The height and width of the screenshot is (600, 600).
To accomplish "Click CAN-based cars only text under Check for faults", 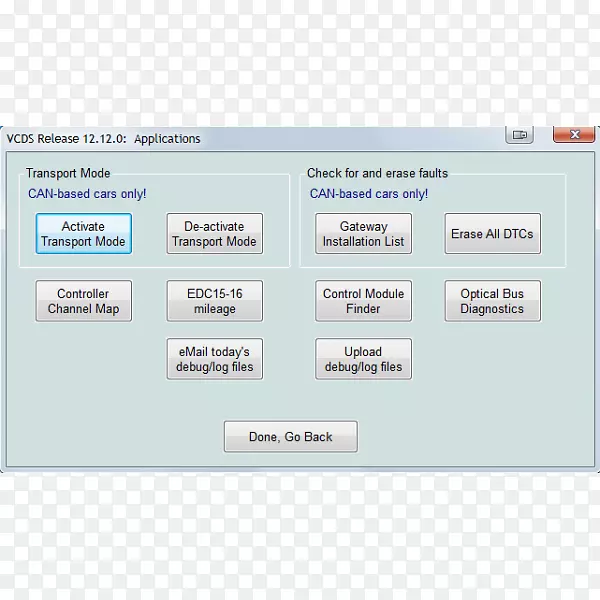I will pos(368,193).
